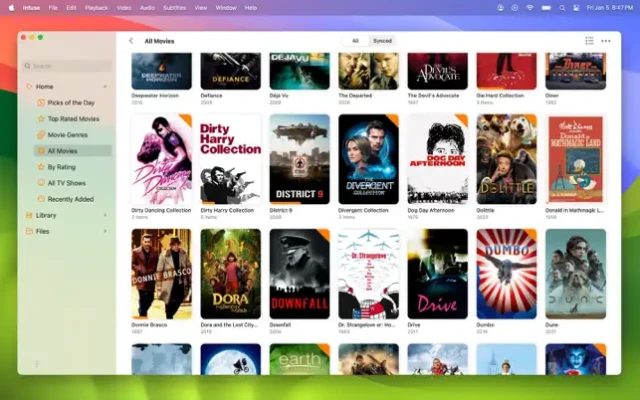The height and width of the screenshot is (400, 640).
Task: Click the Picks of the Day icon
Action: pyautogui.click(x=41, y=103)
